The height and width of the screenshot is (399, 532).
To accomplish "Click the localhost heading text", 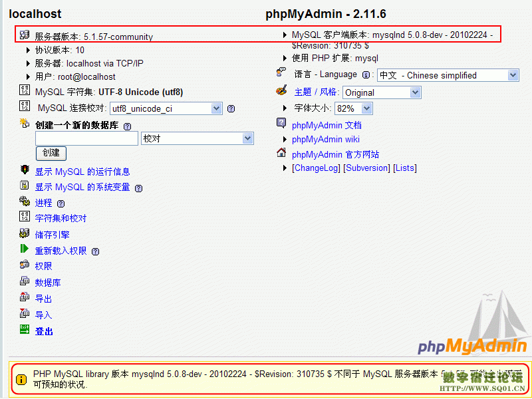I will (35, 14).
